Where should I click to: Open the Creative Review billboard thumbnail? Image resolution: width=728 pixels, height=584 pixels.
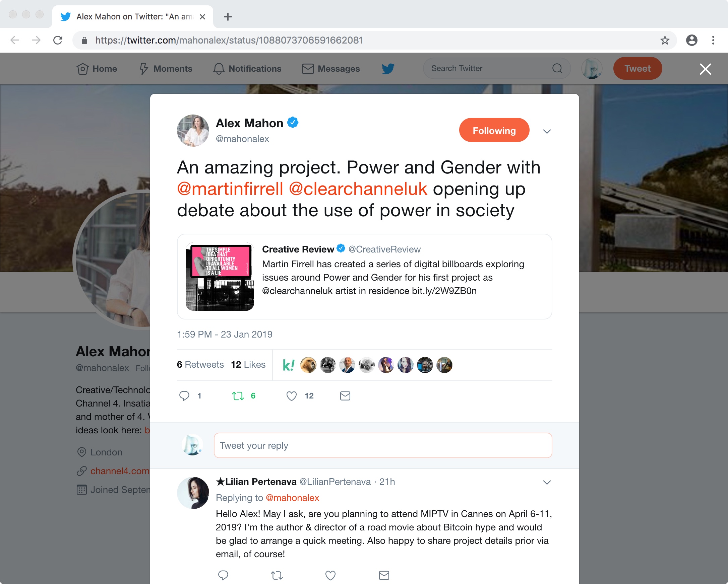coord(220,276)
